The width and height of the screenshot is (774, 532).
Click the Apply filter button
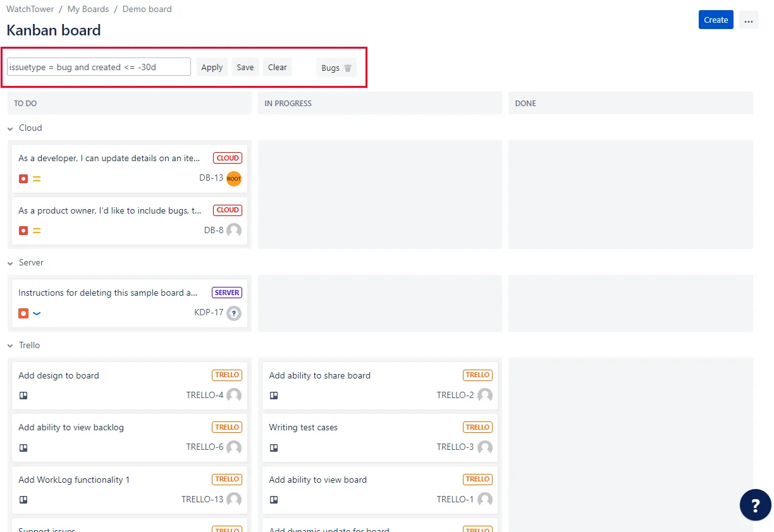tap(212, 67)
